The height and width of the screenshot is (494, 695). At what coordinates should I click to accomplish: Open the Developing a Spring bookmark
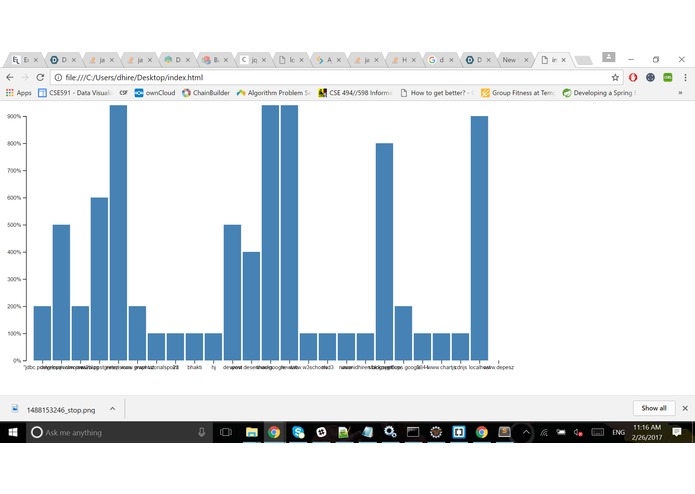coord(598,93)
